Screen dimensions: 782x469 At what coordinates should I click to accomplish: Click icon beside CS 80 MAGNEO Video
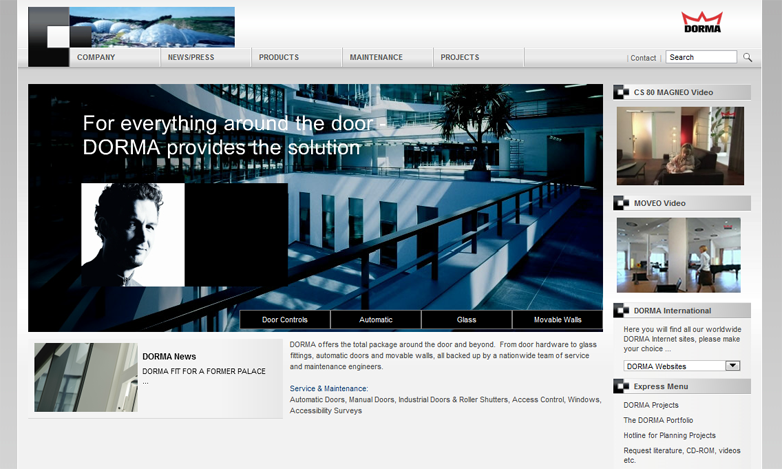pos(621,92)
